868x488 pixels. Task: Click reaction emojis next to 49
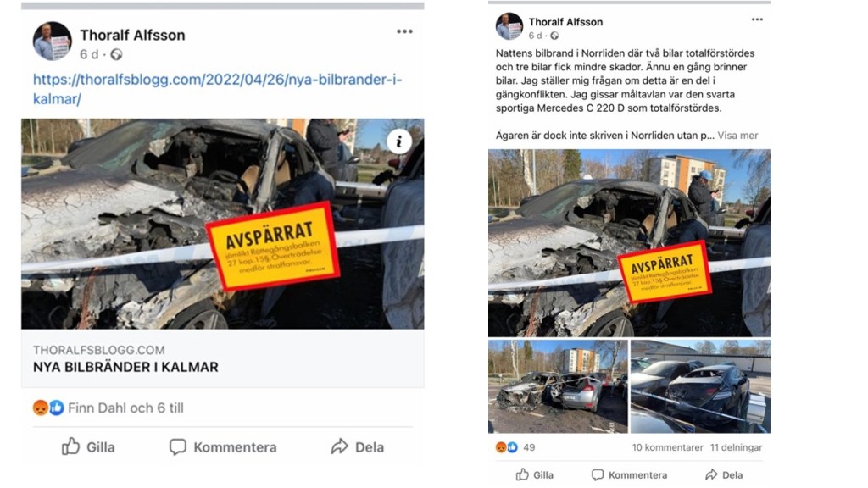tap(507, 447)
